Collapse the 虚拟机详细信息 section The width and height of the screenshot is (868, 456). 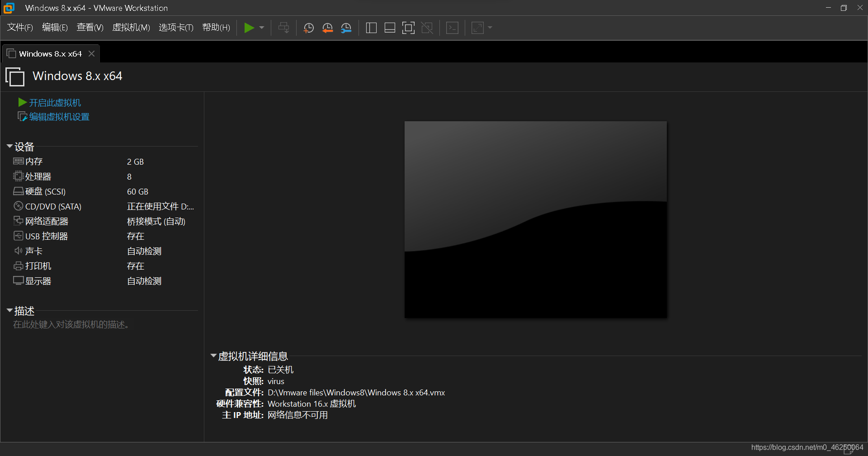213,356
